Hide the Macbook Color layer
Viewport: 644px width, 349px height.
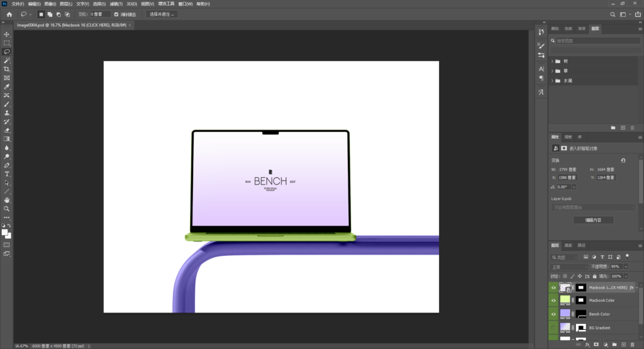pos(553,301)
